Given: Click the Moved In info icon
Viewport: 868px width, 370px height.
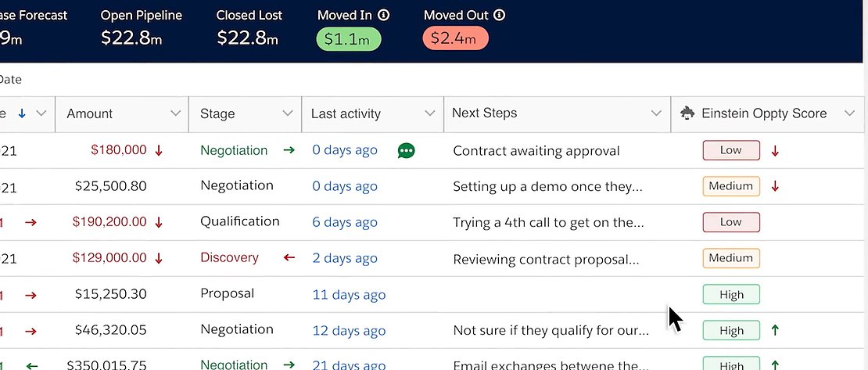Looking at the screenshot, I should coord(383,15).
